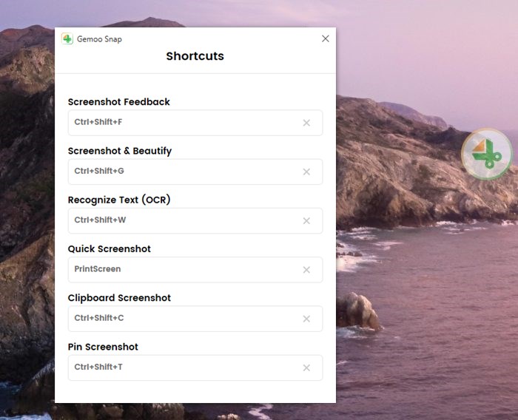Edit the Ctrl+Shift+G shortcut field

195,172
